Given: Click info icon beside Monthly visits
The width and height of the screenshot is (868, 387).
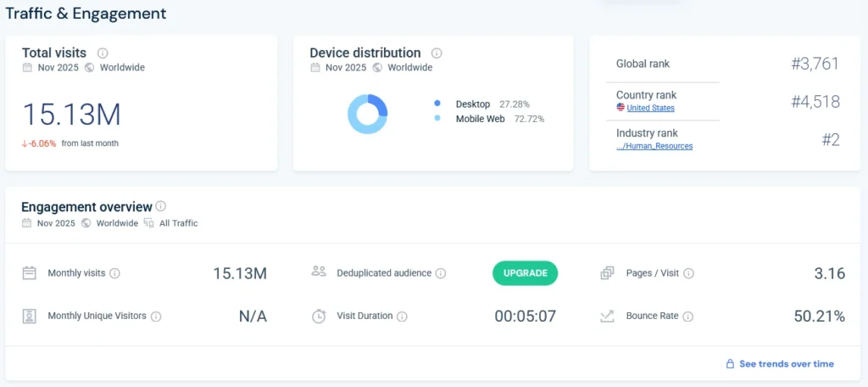Looking at the screenshot, I should pyautogui.click(x=114, y=273).
